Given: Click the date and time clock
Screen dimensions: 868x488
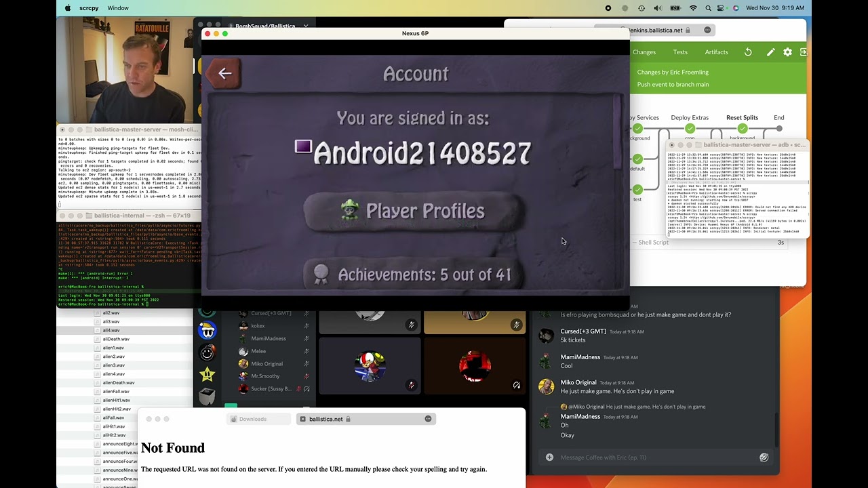Looking at the screenshot, I should coord(775,8).
